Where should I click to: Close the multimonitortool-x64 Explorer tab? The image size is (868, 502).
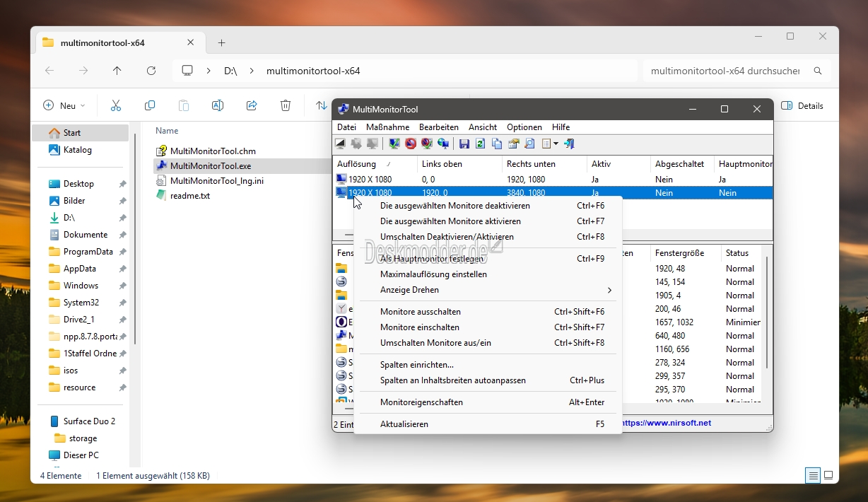pos(191,42)
